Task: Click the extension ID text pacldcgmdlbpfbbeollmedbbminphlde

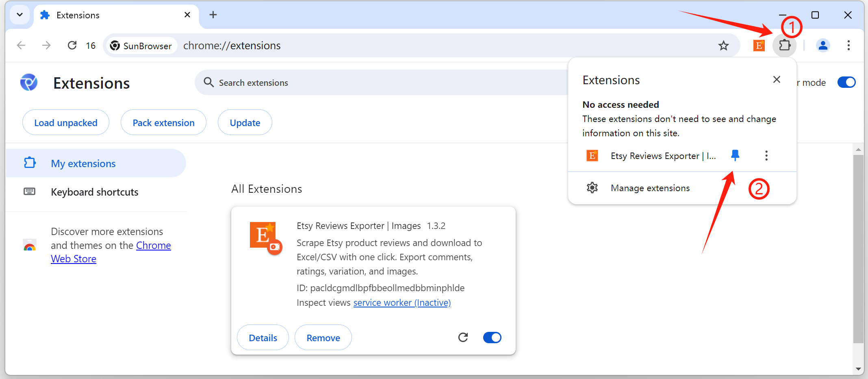Action: coord(387,288)
